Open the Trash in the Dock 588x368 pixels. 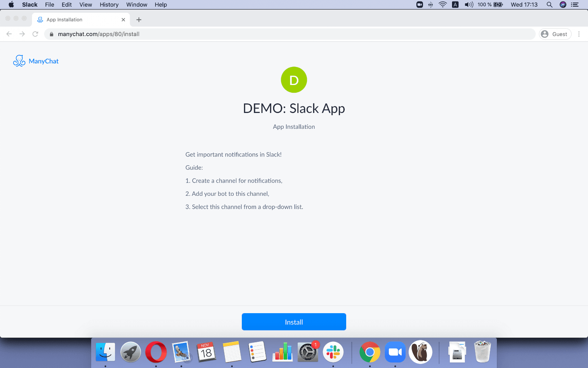coord(483,352)
